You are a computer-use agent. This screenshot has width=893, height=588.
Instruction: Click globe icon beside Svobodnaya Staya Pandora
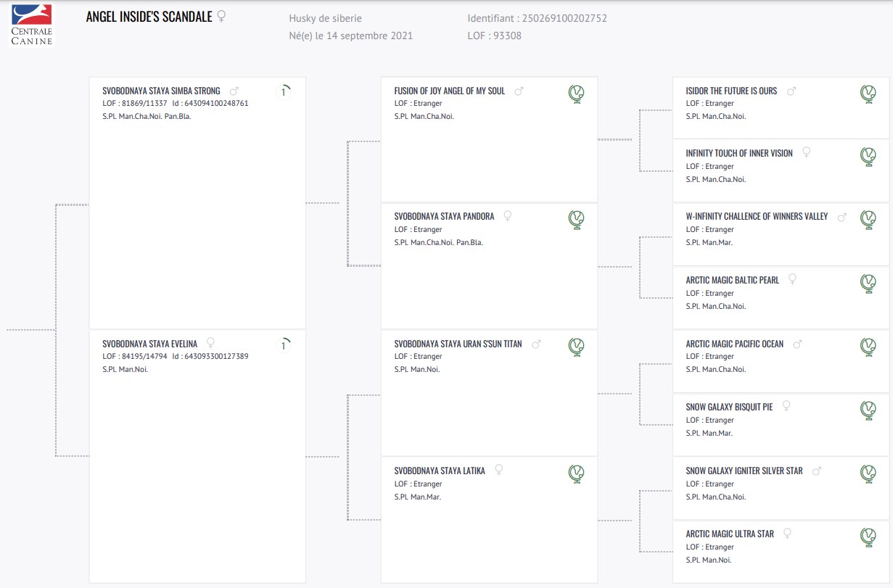(x=576, y=220)
